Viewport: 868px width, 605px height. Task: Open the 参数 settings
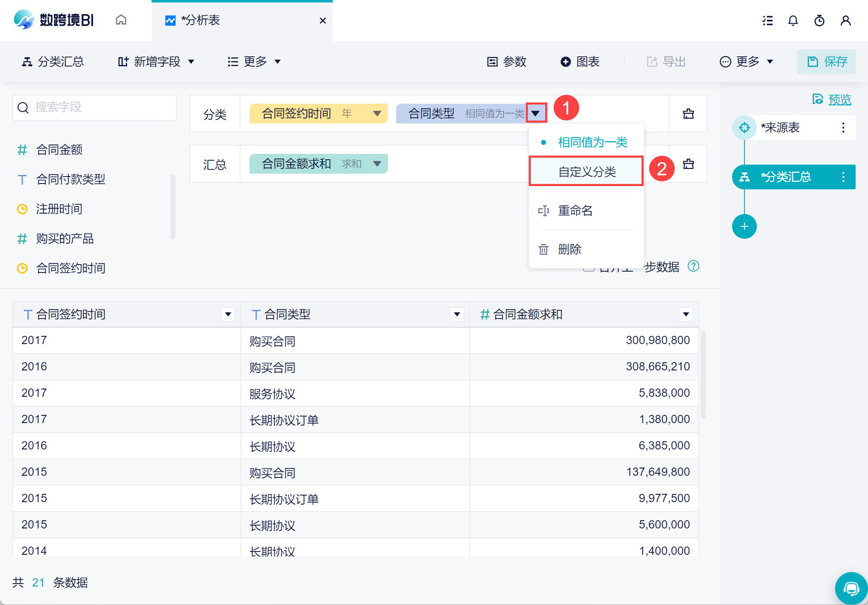[x=506, y=62]
